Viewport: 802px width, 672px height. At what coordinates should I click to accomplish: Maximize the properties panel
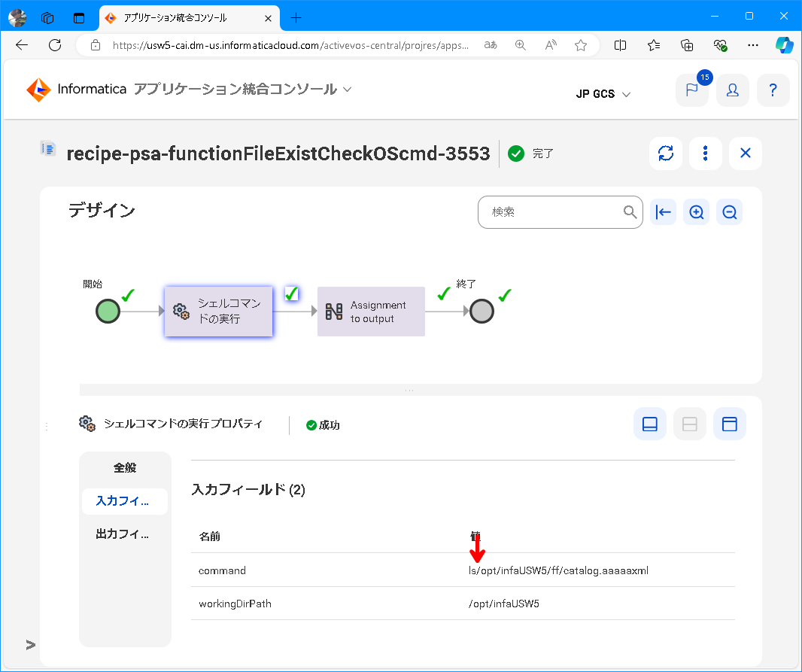coord(729,424)
